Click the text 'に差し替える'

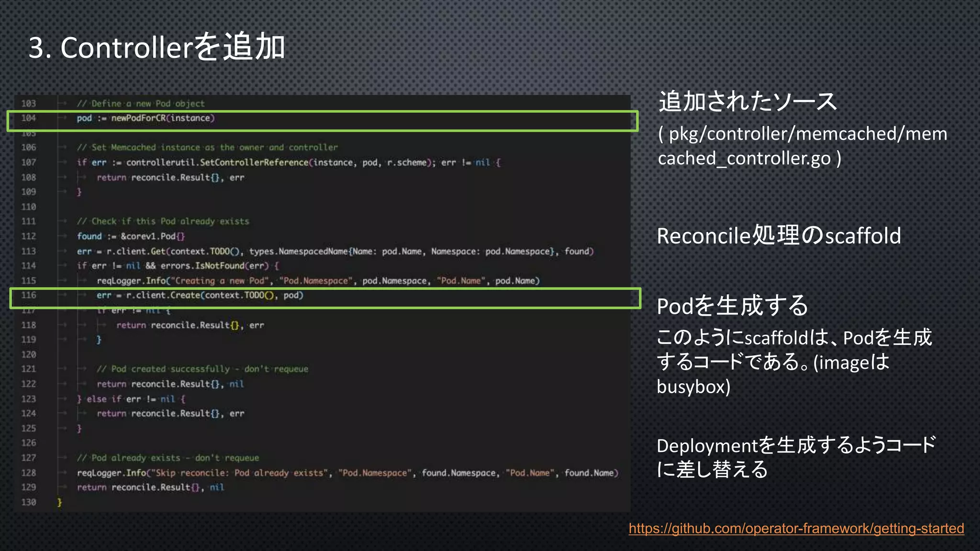712,470
